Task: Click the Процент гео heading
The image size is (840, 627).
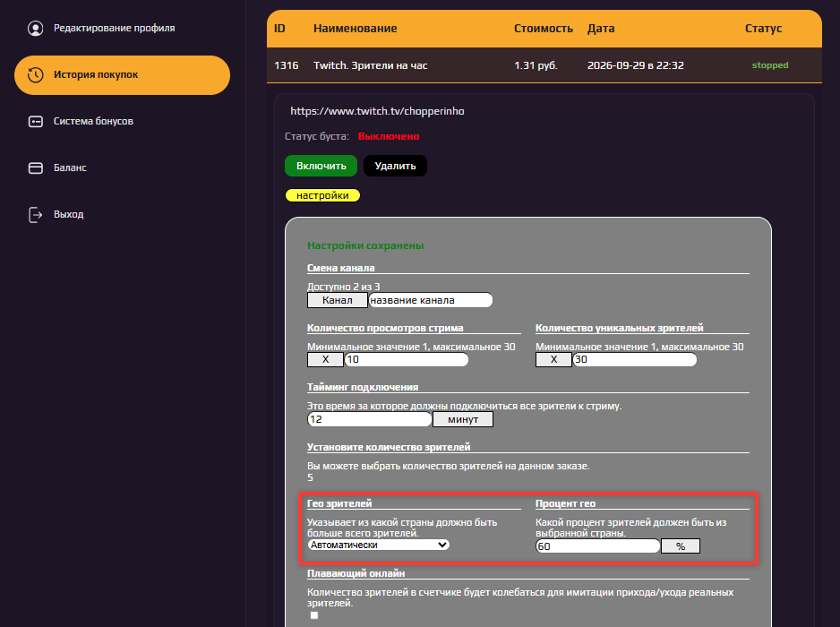Action: [x=565, y=503]
